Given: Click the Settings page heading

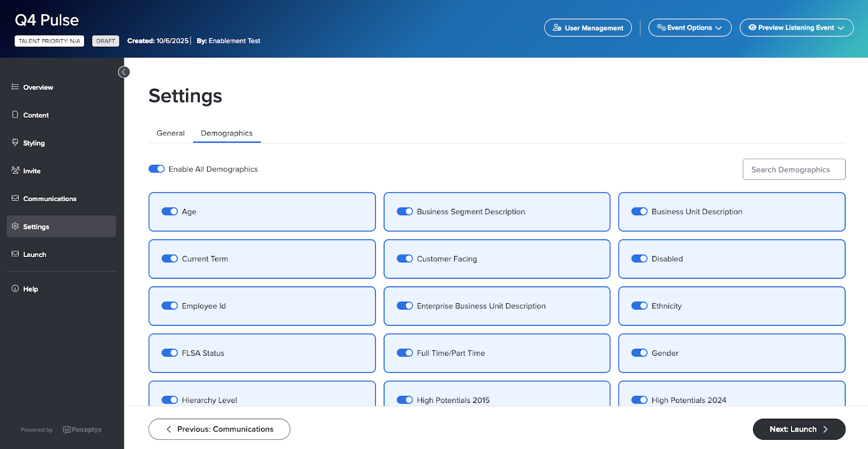Looking at the screenshot, I should (x=186, y=96).
